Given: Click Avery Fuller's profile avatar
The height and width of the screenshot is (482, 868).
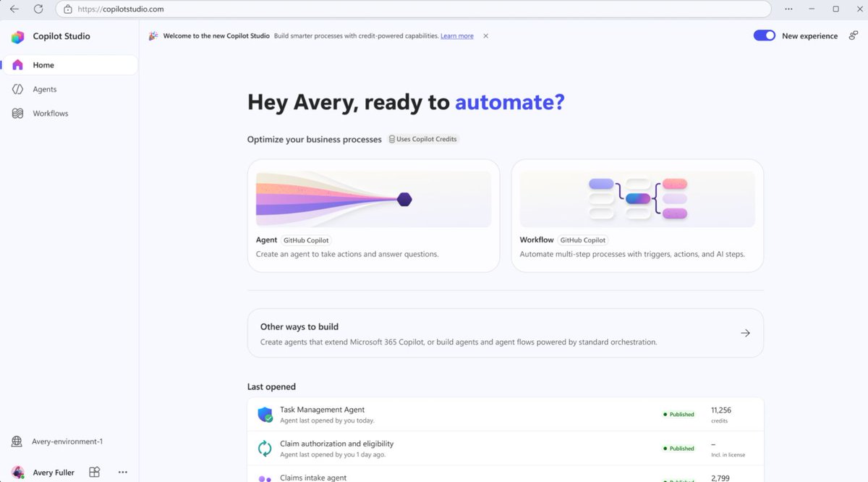Looking at the screenshot, I should click(18, 472).
